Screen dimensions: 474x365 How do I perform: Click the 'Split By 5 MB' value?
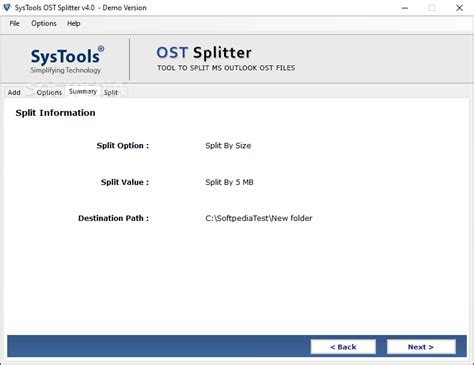point(229,182)
